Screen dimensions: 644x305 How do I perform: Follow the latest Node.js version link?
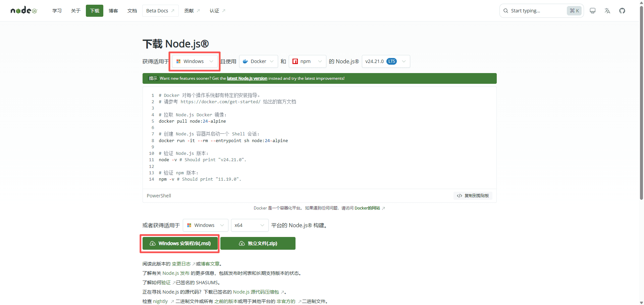point(247,78)
